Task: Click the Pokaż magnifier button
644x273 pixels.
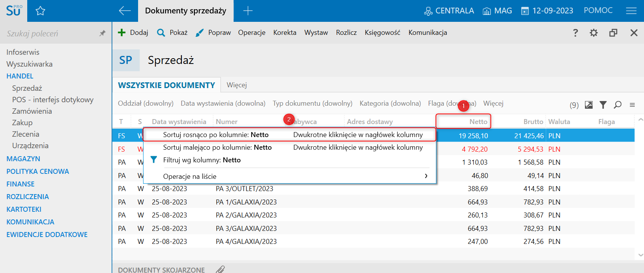Action: point(172,33)
